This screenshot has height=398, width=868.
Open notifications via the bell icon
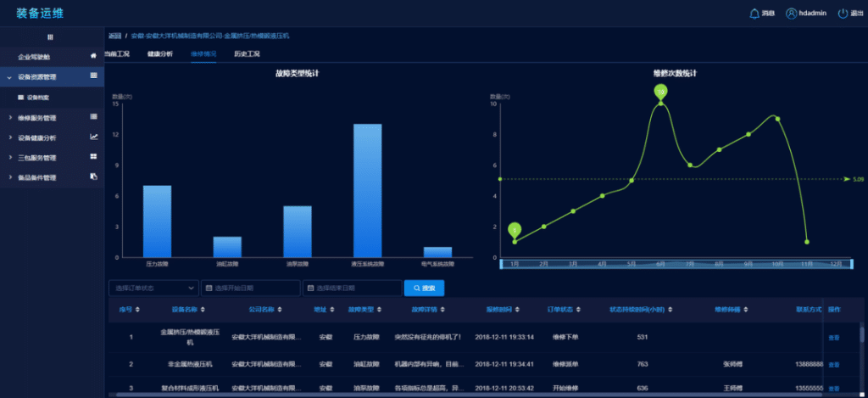(754, 14)
